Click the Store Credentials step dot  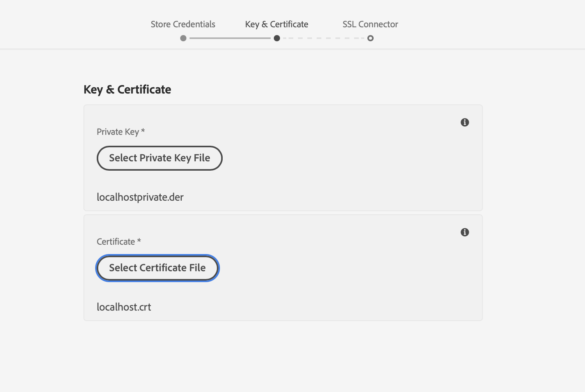pyautogui.click(x=183, y=38)
